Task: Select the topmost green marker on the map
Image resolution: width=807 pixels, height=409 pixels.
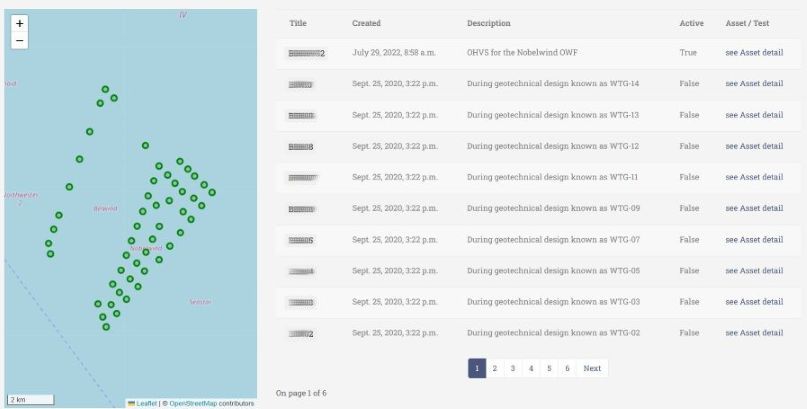Action: click(x=105, y=90)
